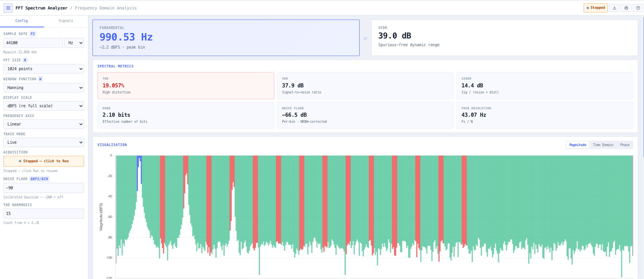Open help via question mark icon
The height and width of the screenshot is (279, 644).
tap(638, 8)
